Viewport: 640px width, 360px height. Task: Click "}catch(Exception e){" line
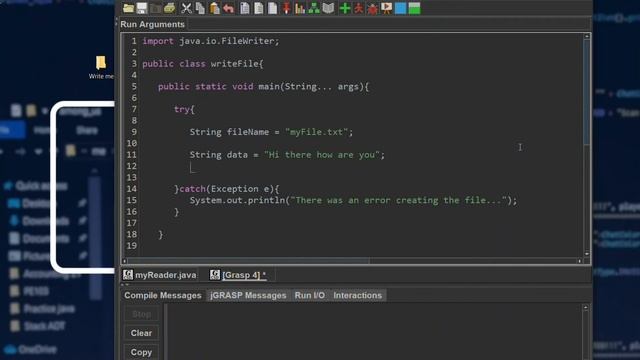click(227, 189)
